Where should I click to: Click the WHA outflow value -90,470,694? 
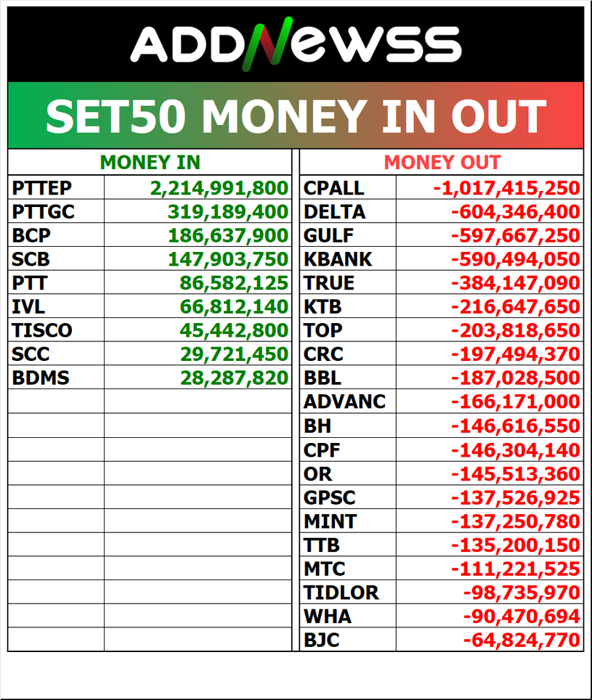pyautogui.click(x=521, y=616)
